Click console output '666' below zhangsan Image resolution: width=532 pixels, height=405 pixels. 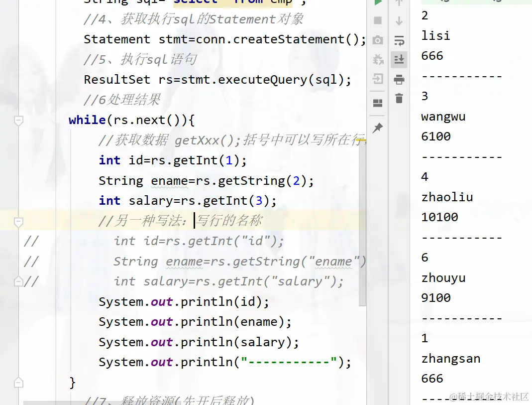432,379
